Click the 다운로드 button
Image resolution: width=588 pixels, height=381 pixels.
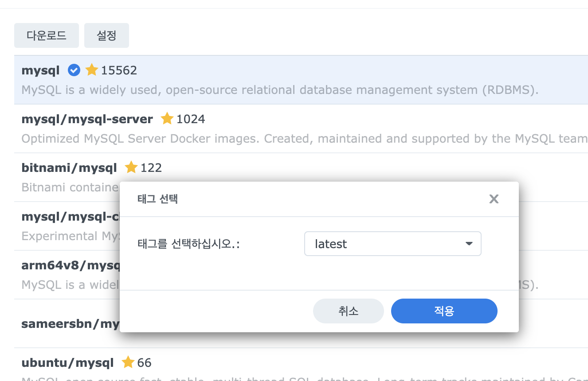coord(47,35)
